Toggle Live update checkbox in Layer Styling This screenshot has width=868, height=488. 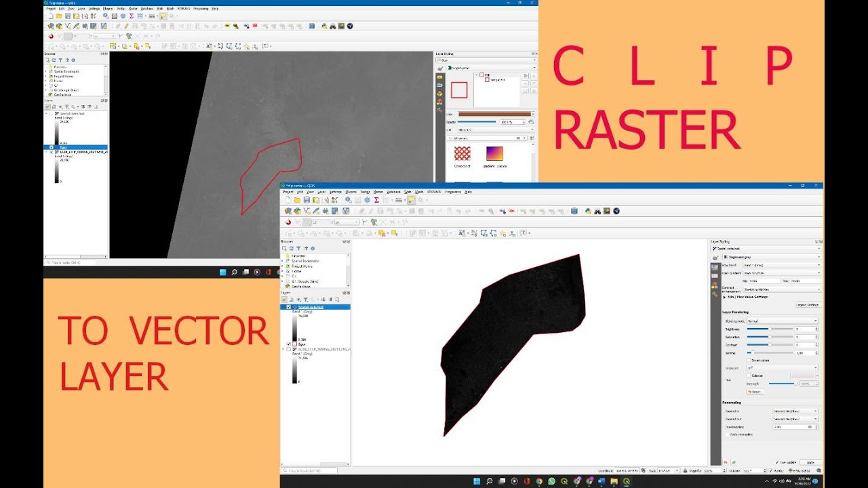pos(777,462)
